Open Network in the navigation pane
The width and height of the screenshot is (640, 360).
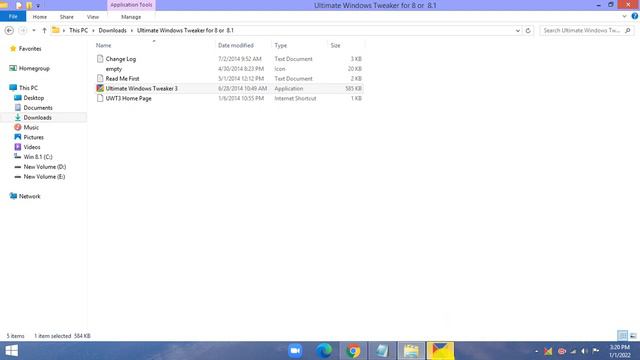tap(29, 196)
